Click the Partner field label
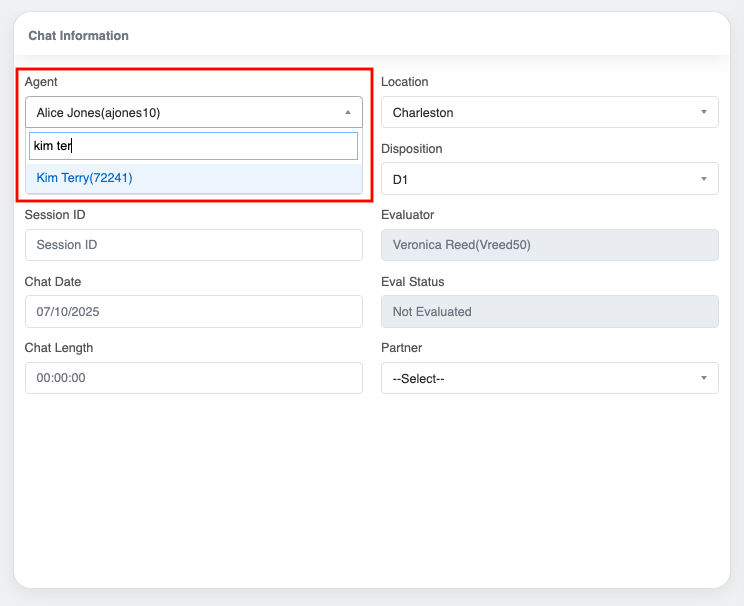744x606 pixels. 401,348
